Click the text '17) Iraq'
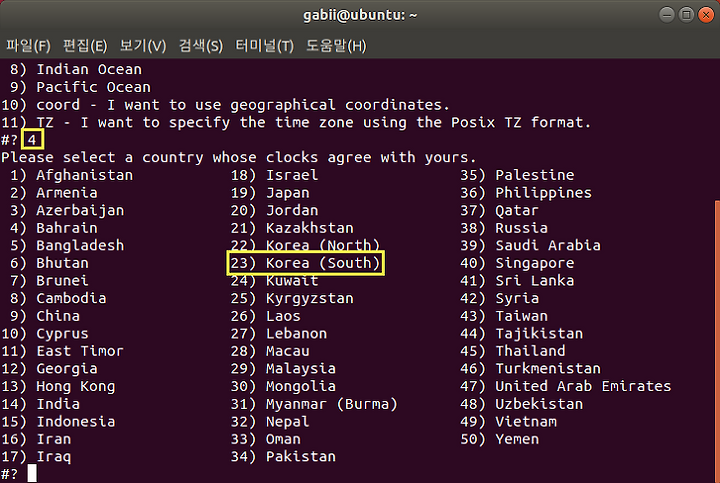Viewport: 720px width, 483px height. click(36, 457)
